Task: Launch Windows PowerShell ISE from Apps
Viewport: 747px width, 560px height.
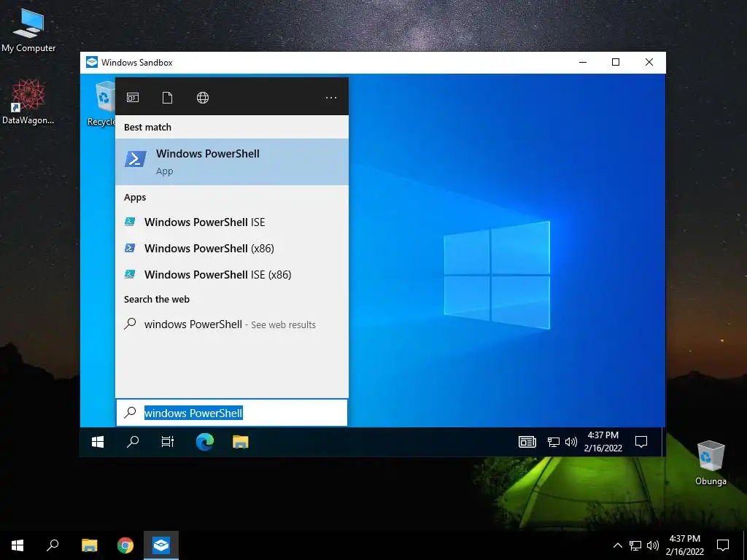Action: pyautogui.click(x=232, y=222)
